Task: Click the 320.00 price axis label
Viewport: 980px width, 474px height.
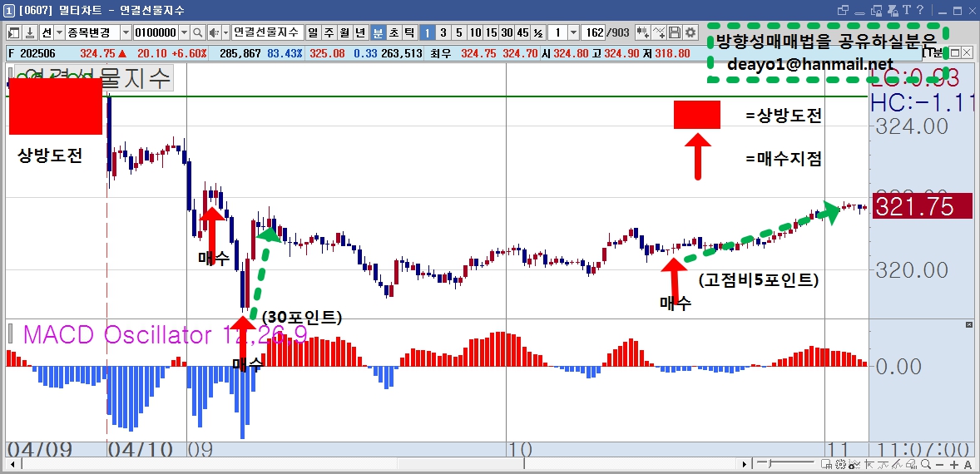Action: point(913,270)
